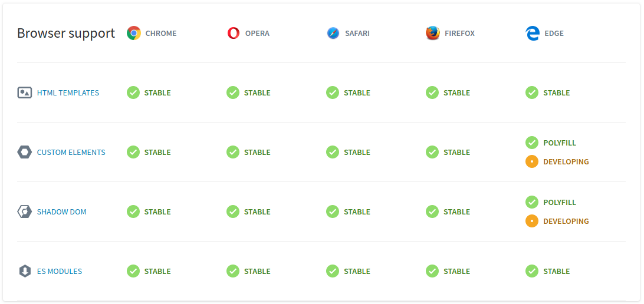Click the Safari compass icon
This screenshot has height=304, width=644.
click(x=333, y=33)
